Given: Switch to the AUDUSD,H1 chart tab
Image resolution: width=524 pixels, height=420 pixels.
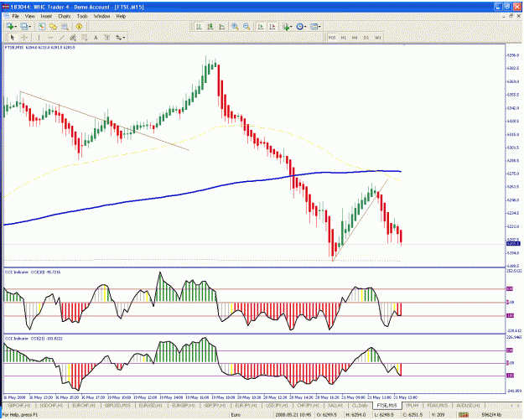Looking at the screenshot, I should point(468,405).
